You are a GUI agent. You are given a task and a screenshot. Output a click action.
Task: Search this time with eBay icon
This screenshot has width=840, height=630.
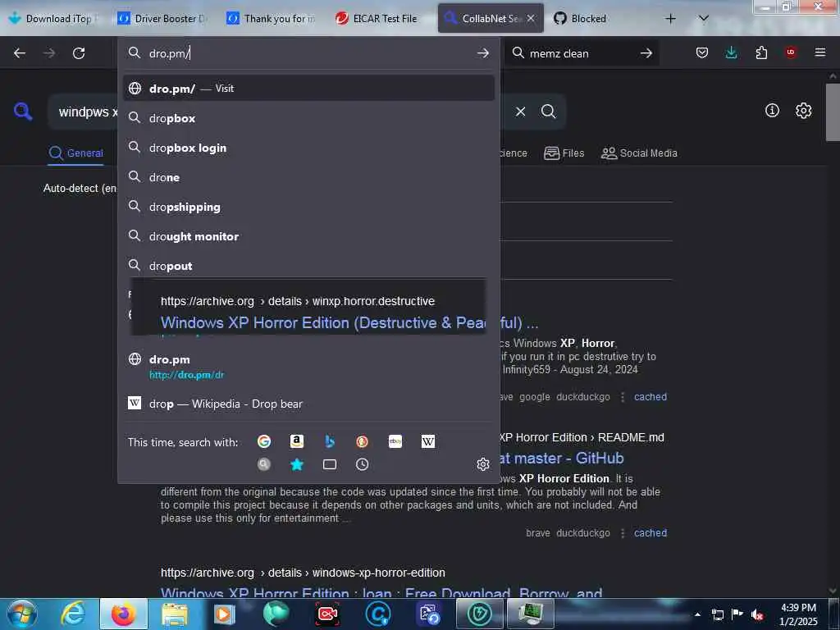click(x=395, y=441)
